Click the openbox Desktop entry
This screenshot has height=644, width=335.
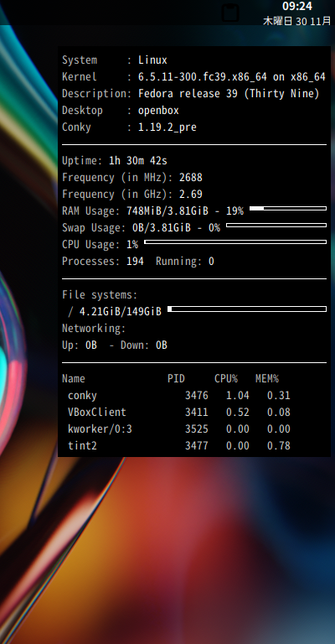158,111
